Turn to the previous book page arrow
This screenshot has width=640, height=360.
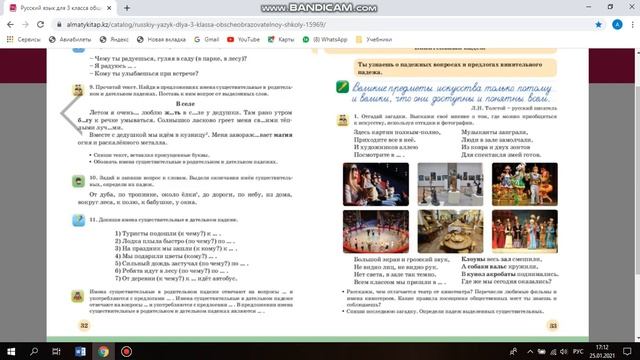point(71,114)
